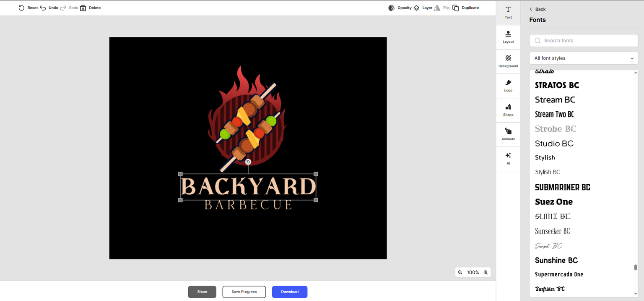
Task: Open the Opacity control
Action: tap(400, 8)
